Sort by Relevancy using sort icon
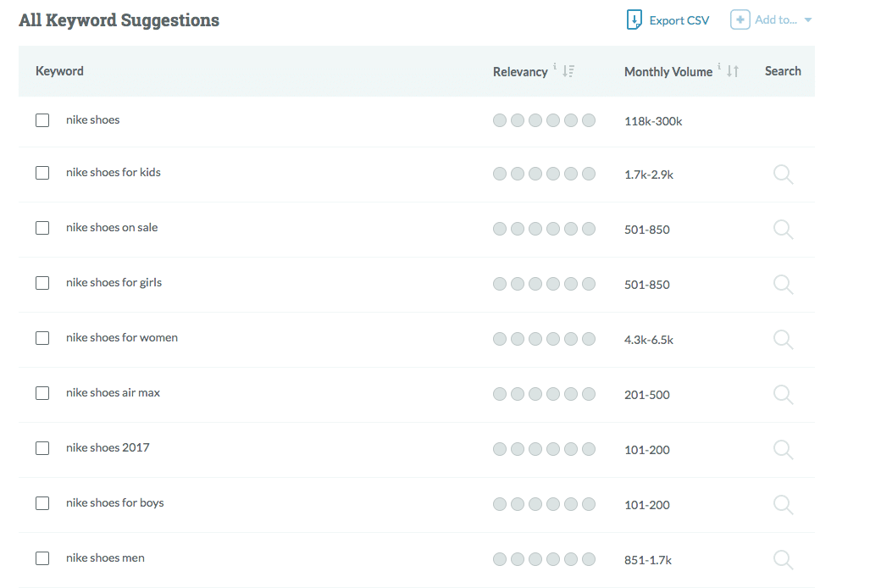Viewport: 870px width, 588px height. click(x=568, y=71)
